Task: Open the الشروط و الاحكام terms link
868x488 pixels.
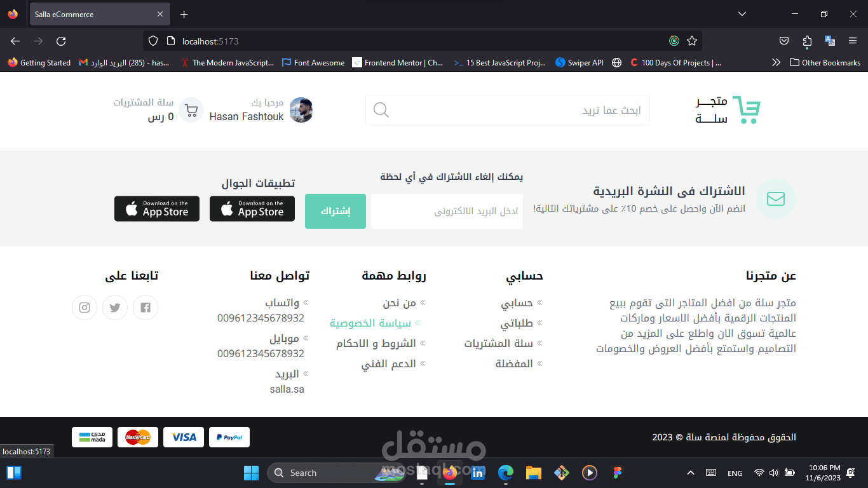Action: (376, 344)
